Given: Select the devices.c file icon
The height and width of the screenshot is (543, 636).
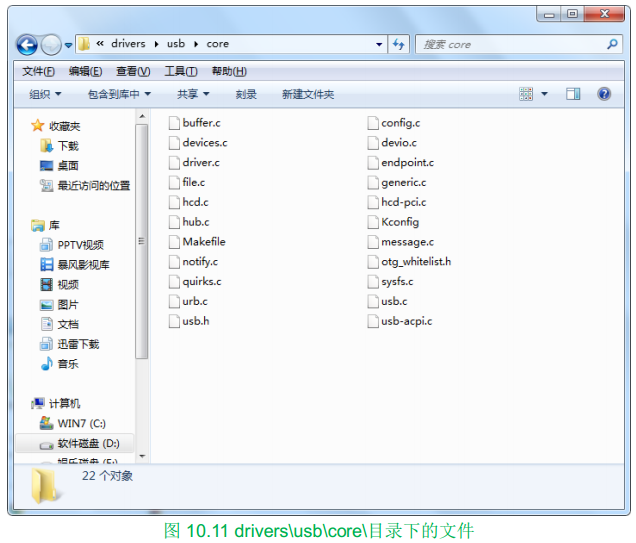Looking at the screenshot, I should click(x=174, y=142).
